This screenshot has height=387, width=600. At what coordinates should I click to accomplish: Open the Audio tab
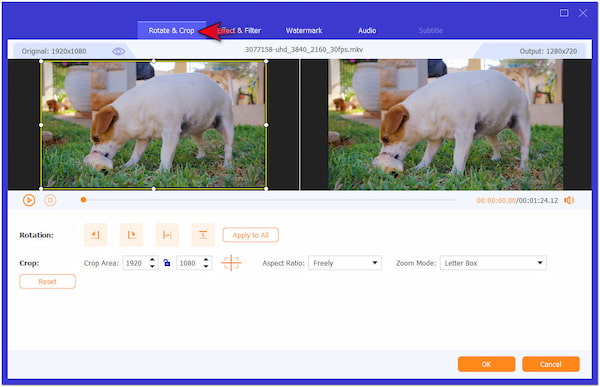[x=367, y=30]
